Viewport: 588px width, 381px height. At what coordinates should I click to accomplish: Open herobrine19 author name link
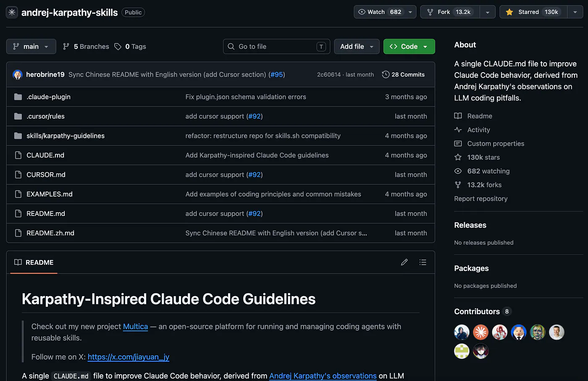click(45, 74)
